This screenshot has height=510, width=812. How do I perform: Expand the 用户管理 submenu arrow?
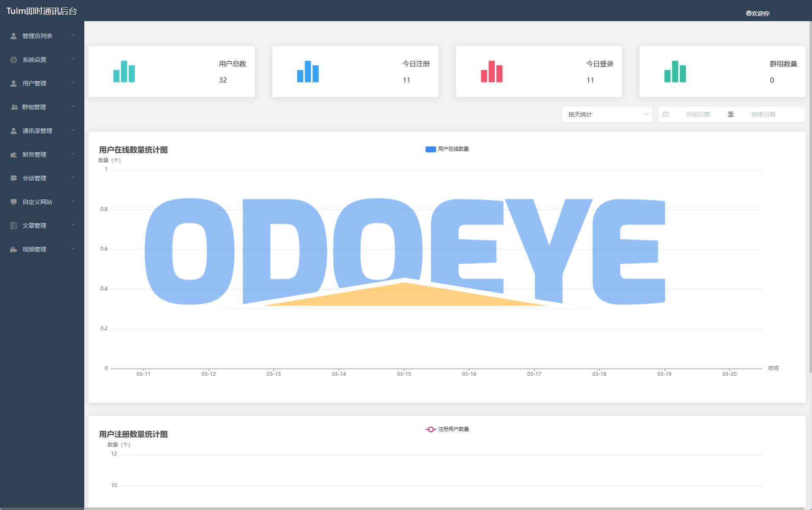point(73,83)
